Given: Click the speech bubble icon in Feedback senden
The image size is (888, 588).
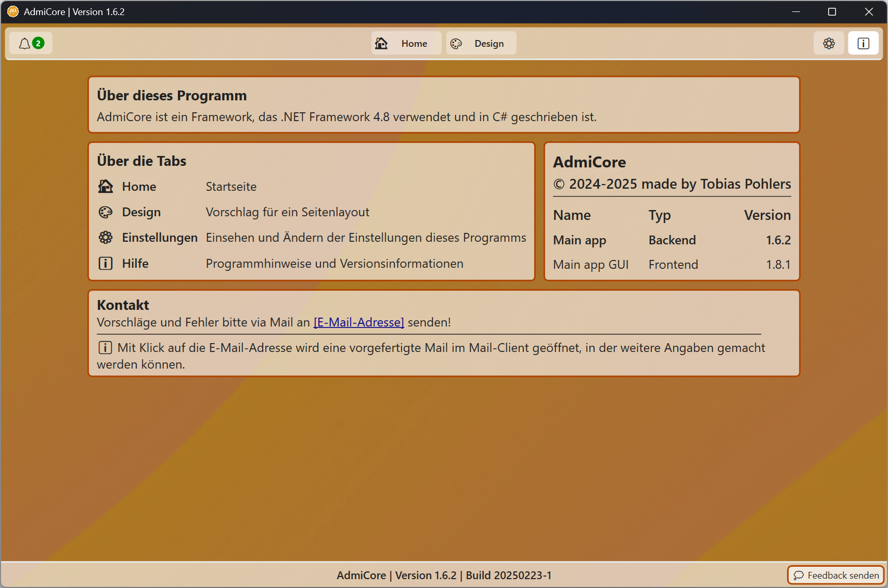Looking at the screenshot, I should [x=799, y=576].
